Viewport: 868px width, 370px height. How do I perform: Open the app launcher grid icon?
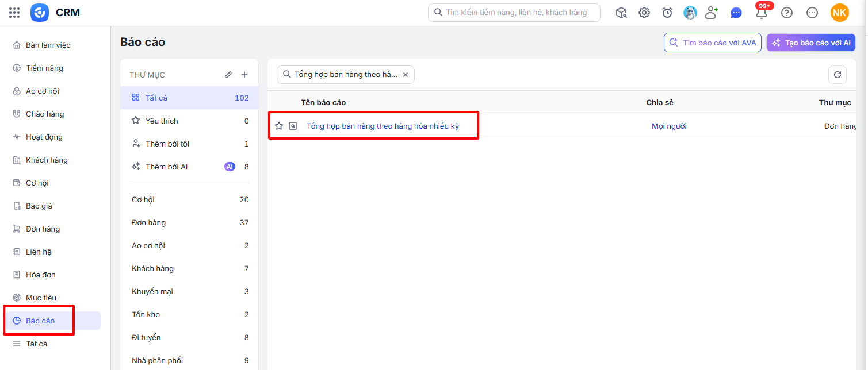(14, 13)
